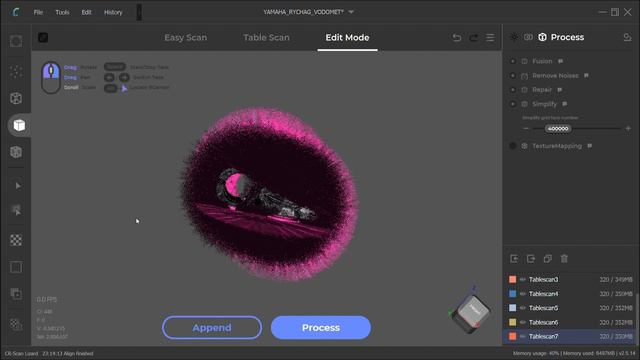Hide Tablescan4 with its eye icon
The image size is (640, 360).
point(523,294)
